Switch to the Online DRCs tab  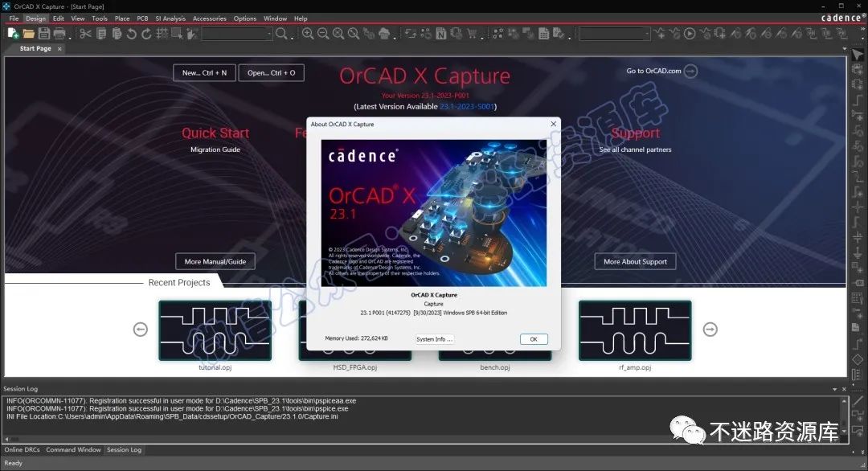pyautogui.click(x=23, y=449)
